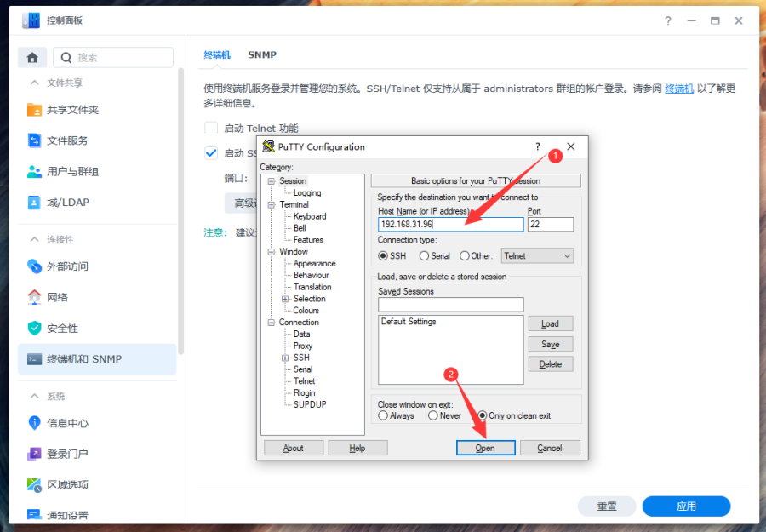Select Other connection type radio
Screen dimensions: 766x532
coord(465,256)
